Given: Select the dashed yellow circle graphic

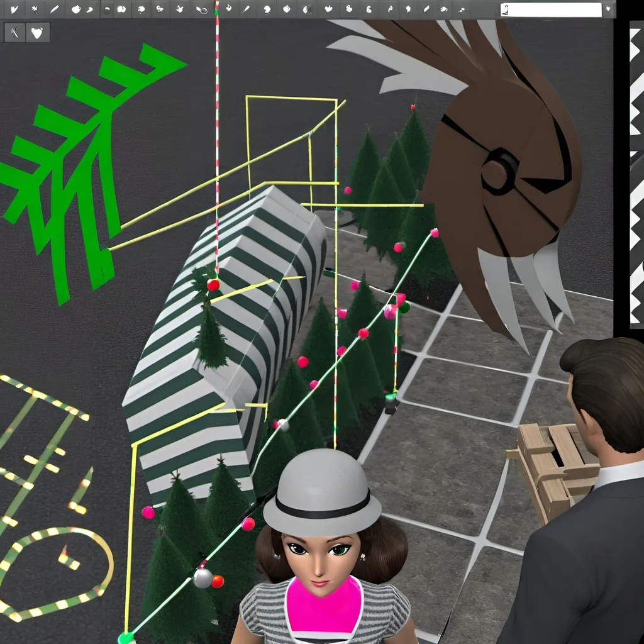Looking at the screenshot, I should pos(55,573).
